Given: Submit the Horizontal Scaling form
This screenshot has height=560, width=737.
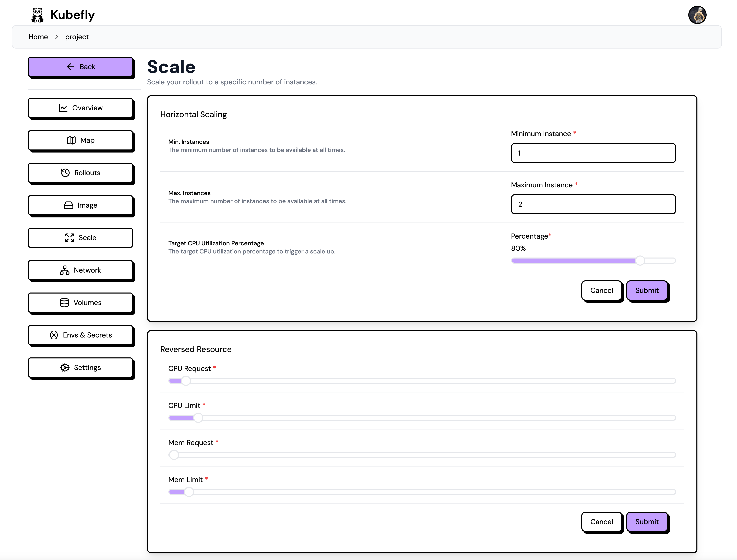Looking at the screenshot, I should point(647,290).
